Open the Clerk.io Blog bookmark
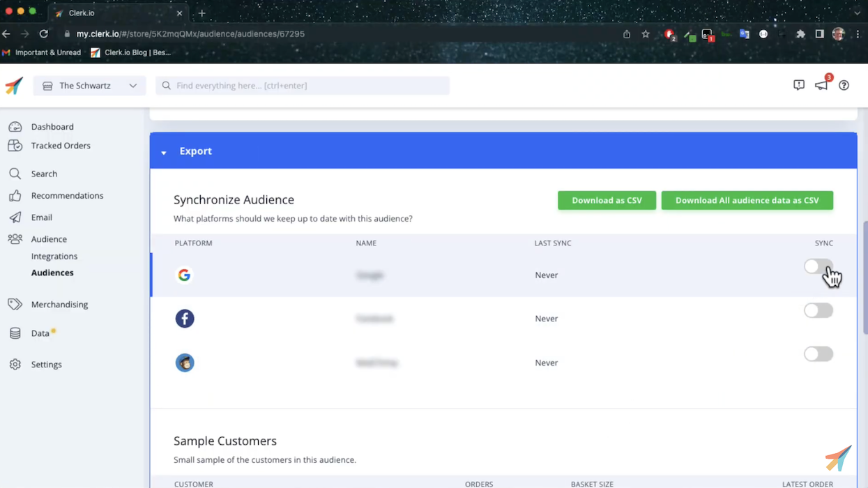This screenshot has height=488, width=868. click(x=131, y=52)
